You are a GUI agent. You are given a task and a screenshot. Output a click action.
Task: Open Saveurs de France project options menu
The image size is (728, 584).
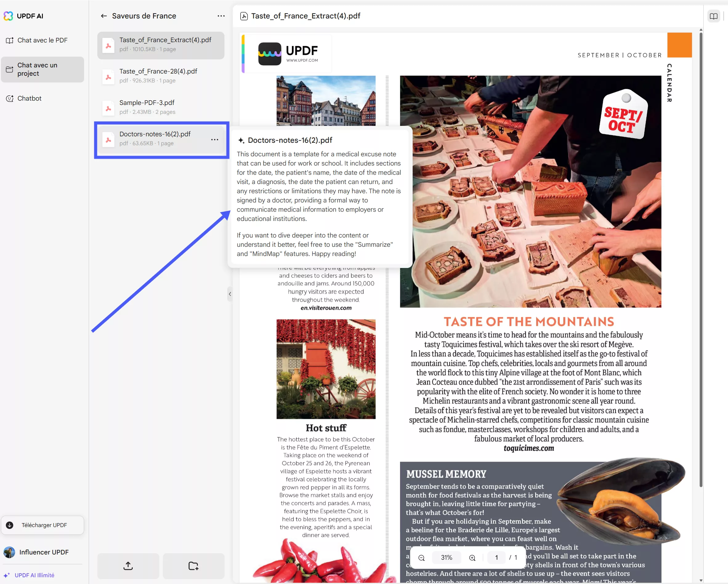(221, 16)
